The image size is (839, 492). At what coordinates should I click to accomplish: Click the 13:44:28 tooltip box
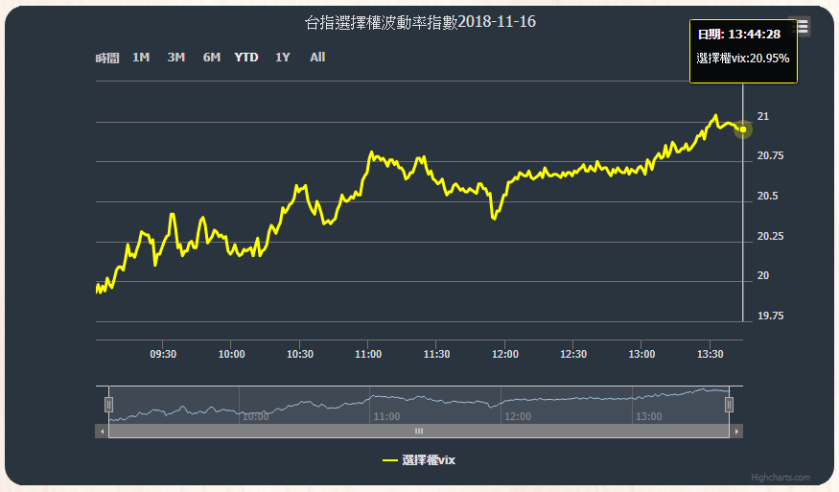[x=743, y=46]
